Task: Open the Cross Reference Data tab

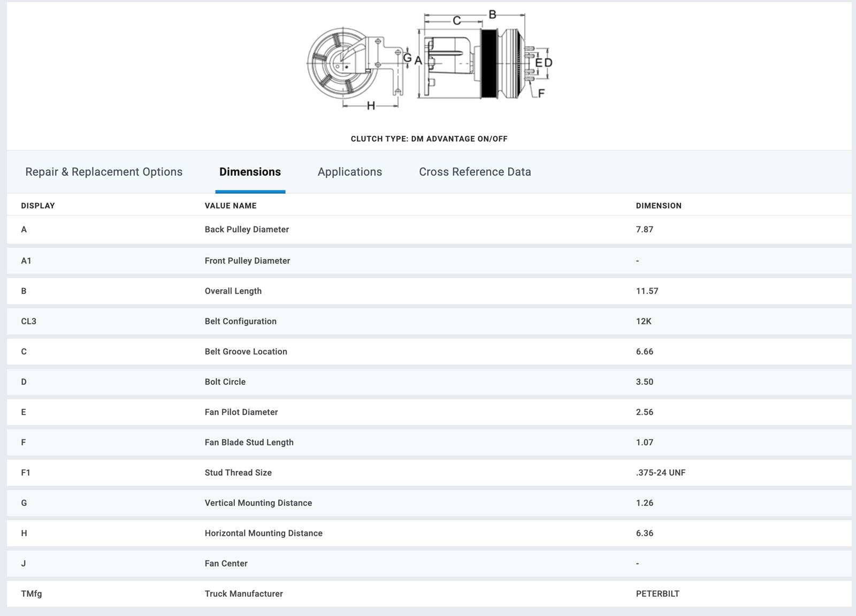Action: (475, 172)
